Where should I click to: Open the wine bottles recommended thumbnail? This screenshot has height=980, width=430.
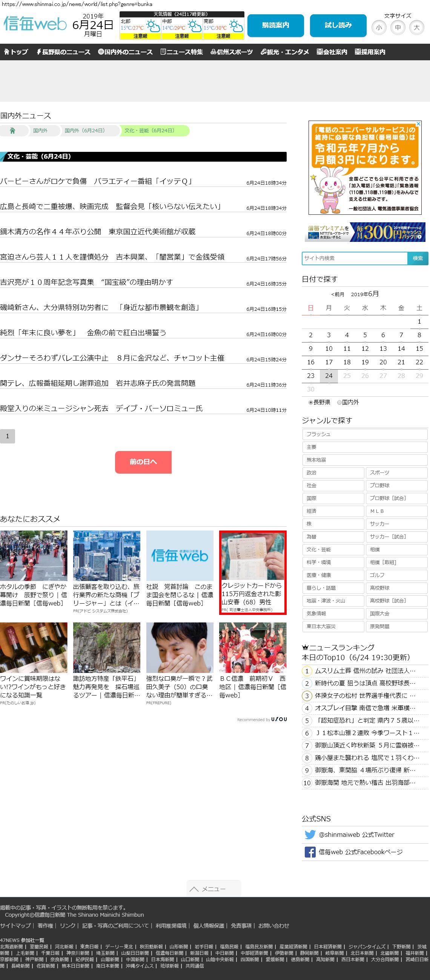[34, 648]
